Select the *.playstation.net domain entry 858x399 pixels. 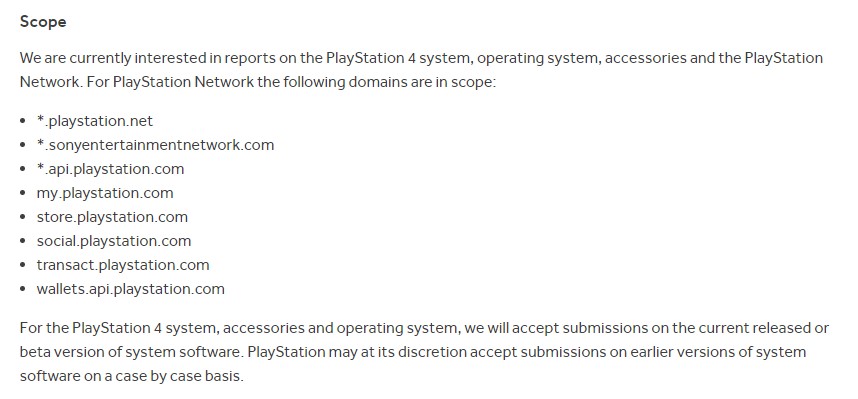[95, 121]
